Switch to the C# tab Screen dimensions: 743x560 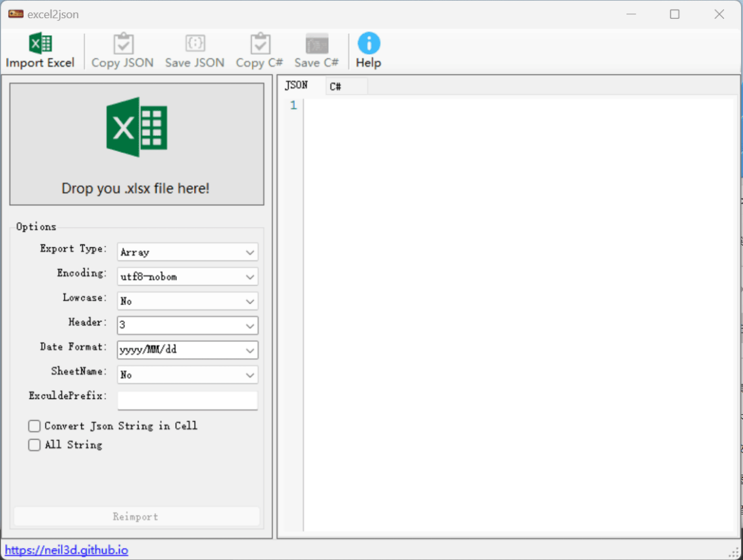[x=335, y=85]
